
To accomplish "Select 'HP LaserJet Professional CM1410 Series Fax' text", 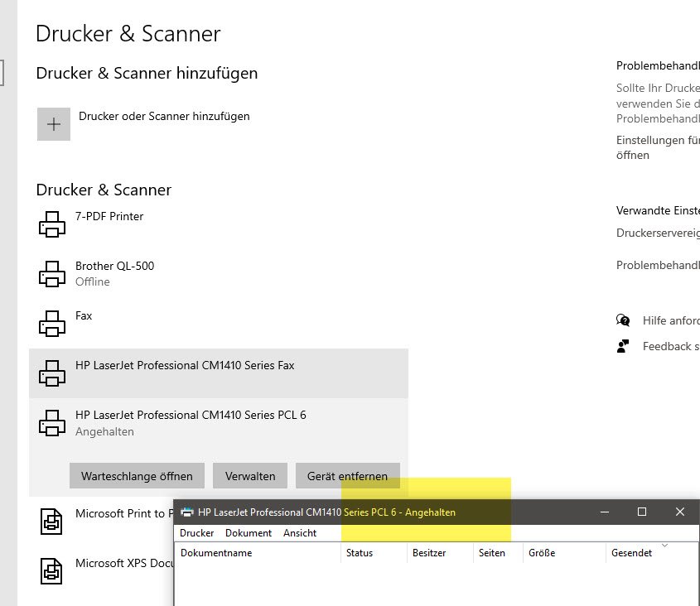I will [185, 365].
